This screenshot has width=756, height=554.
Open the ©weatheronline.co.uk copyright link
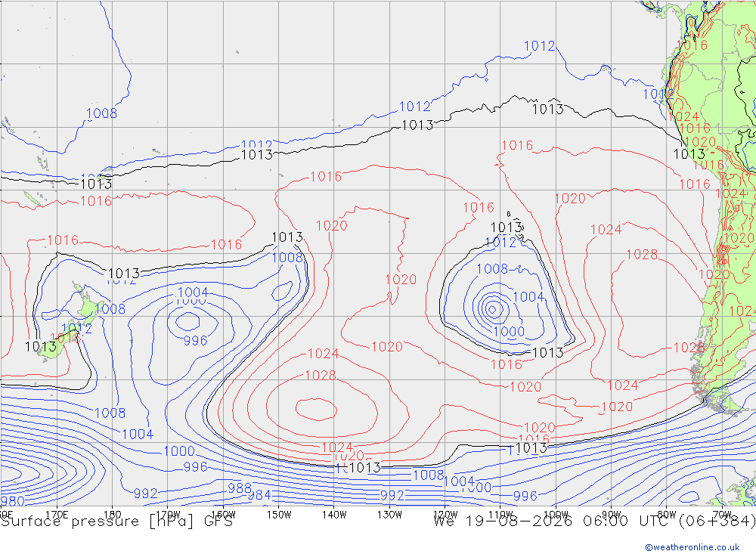[x=692, y=546]
